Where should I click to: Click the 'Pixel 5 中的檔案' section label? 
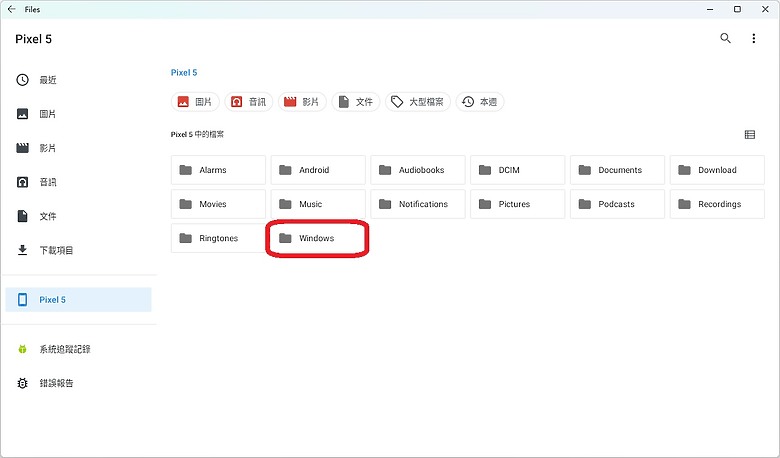pos(197,134)
